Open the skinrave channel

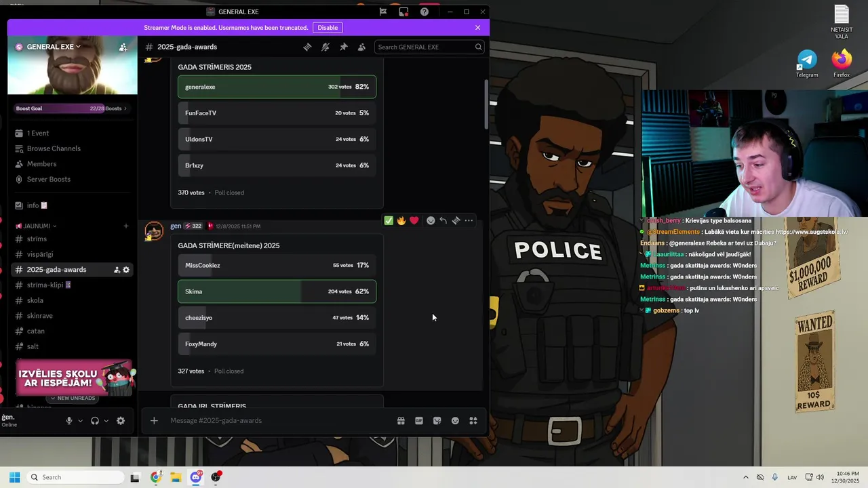coord(72,316)
